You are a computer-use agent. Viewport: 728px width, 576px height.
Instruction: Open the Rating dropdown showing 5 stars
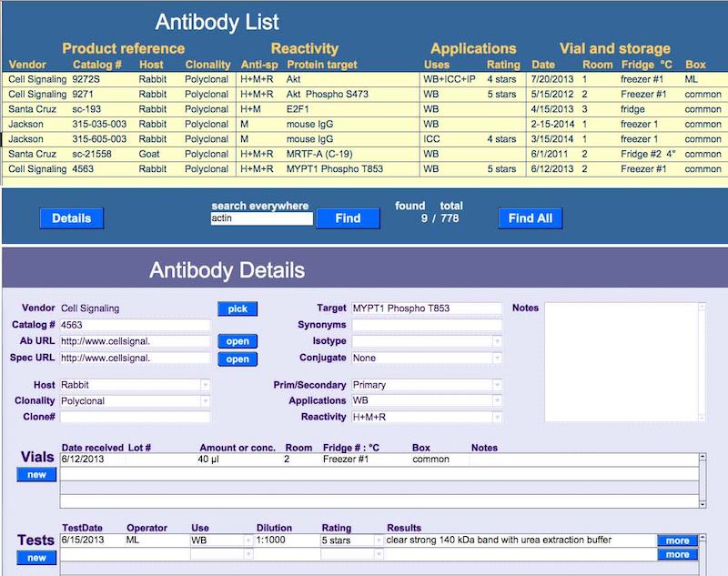tap(379, 541)
